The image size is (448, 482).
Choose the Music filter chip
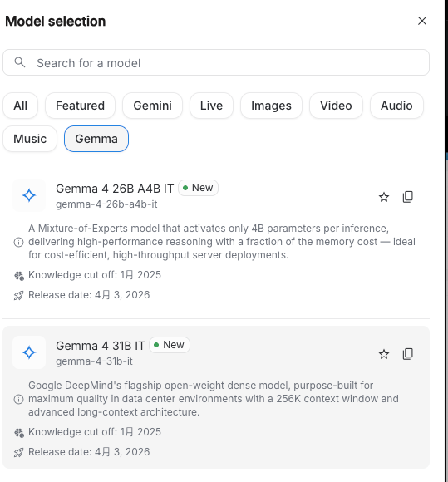(30, 139)
